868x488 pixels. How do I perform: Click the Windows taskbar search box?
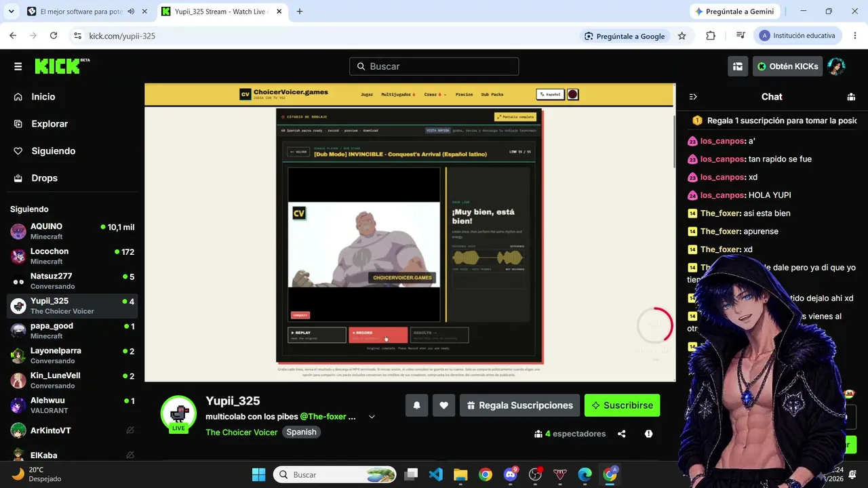pos(335,474)
